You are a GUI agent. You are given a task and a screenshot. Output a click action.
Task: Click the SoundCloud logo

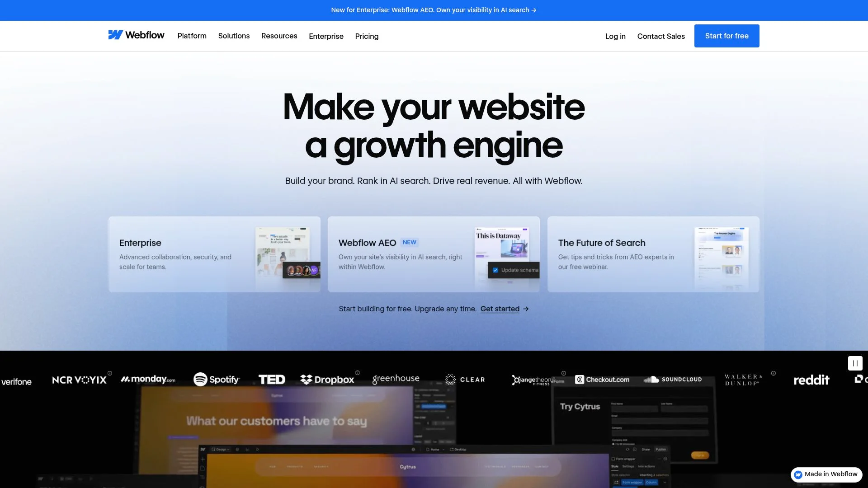pyautogui.click(x=673, y=380)
